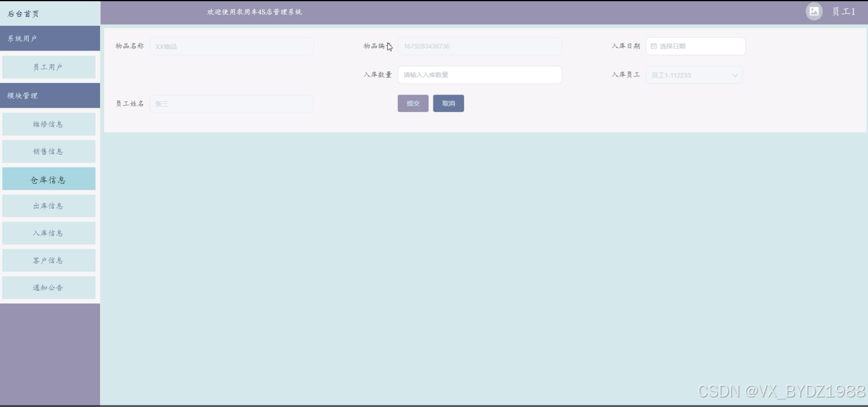
Task: Open 通知公告 menu item
Action: pyautogui.click(x=49, y=287)
